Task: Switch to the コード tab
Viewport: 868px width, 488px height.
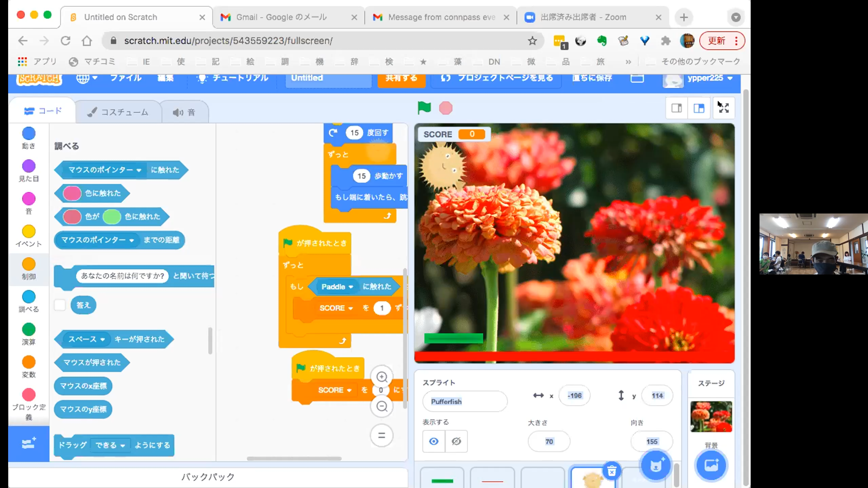Action: tap(43, 111)
